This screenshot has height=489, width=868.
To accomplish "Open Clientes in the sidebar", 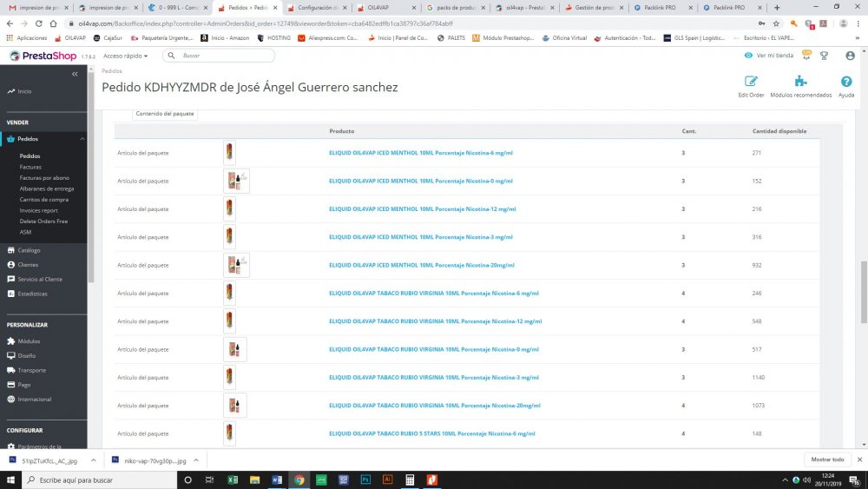I will (x=23, y=265).
